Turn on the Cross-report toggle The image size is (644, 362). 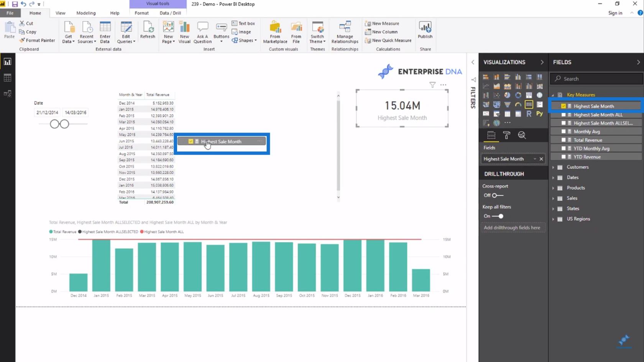498,195
